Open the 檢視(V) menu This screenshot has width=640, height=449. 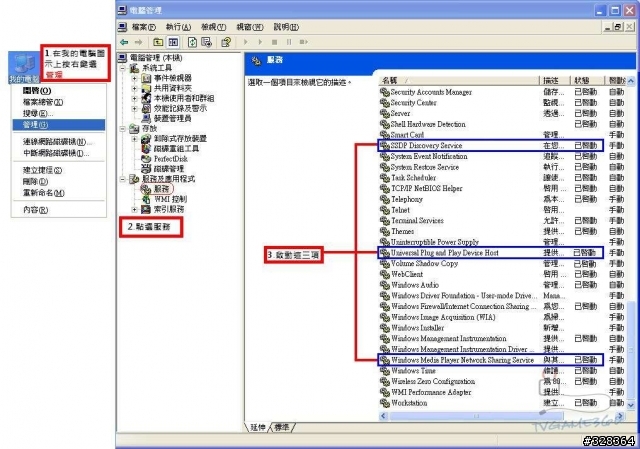pos(213,27)
